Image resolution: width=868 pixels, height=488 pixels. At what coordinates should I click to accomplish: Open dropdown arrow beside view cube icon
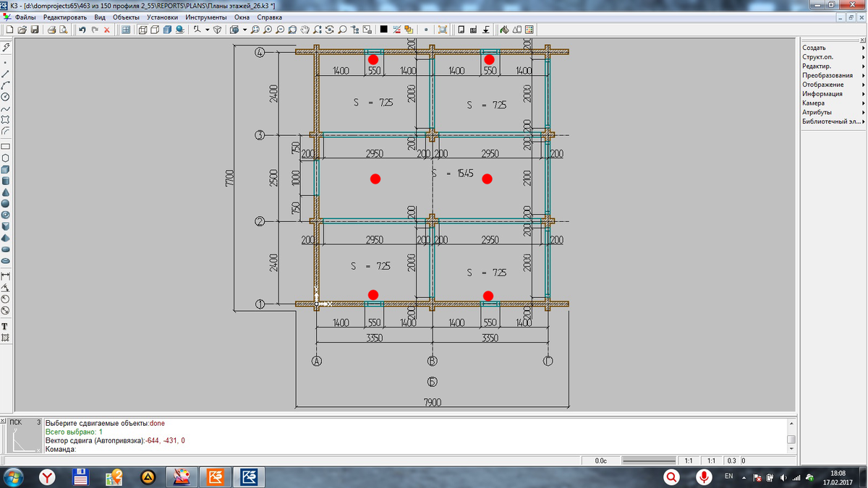click(244, 30)
